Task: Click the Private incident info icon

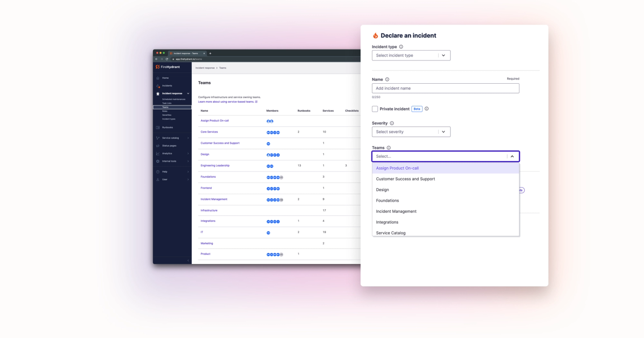Action: (x=427, y=109)
